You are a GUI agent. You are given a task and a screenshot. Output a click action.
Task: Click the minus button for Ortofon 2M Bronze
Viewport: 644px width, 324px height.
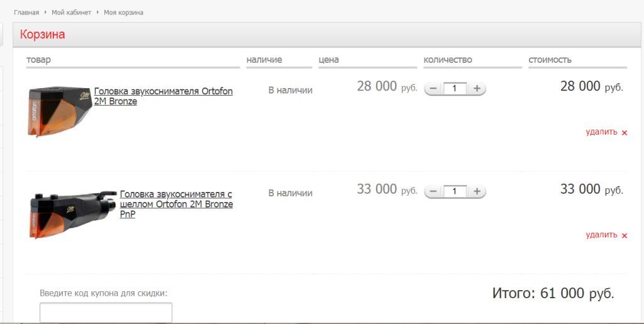tap(433, 89)
